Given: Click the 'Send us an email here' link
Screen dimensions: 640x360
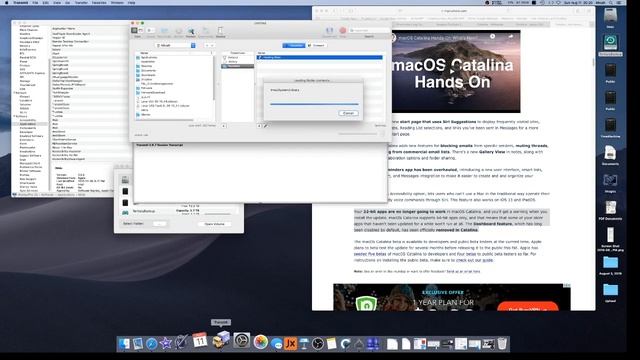Looking at the screenshot, I should coord(463,271).
